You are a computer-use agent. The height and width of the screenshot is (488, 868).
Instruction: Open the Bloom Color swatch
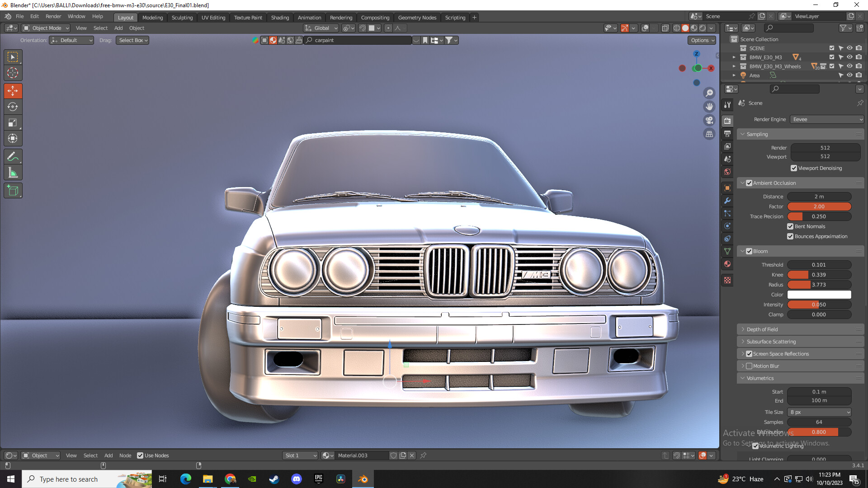click(819, 294)
